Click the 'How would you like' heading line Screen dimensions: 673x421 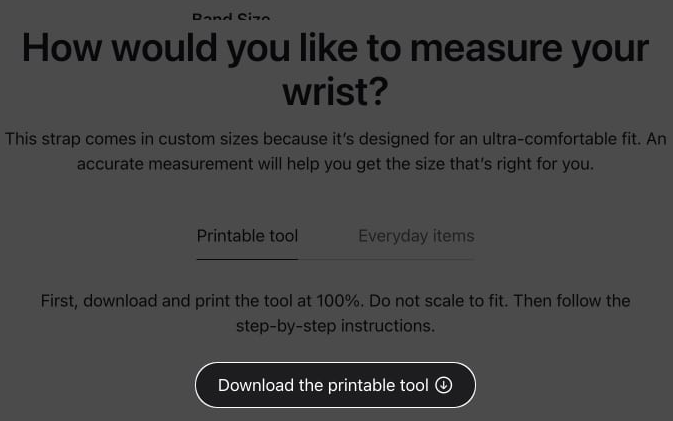pos(335,48)
